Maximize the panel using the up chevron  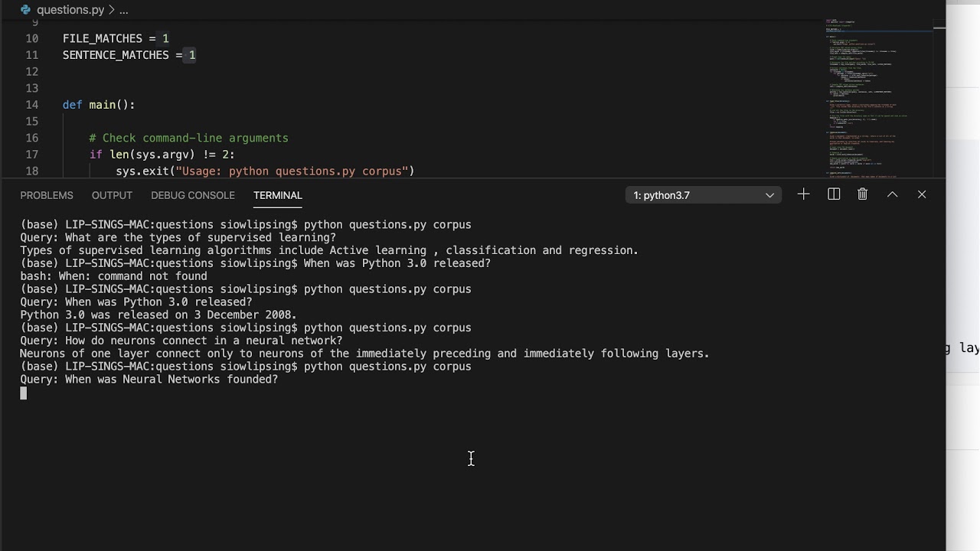tap(893, 194)
